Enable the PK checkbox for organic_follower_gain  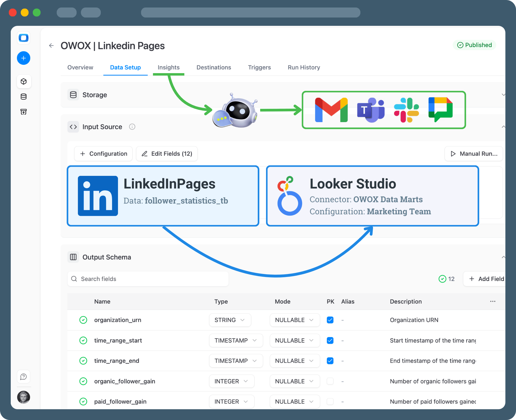coord(330,381)
